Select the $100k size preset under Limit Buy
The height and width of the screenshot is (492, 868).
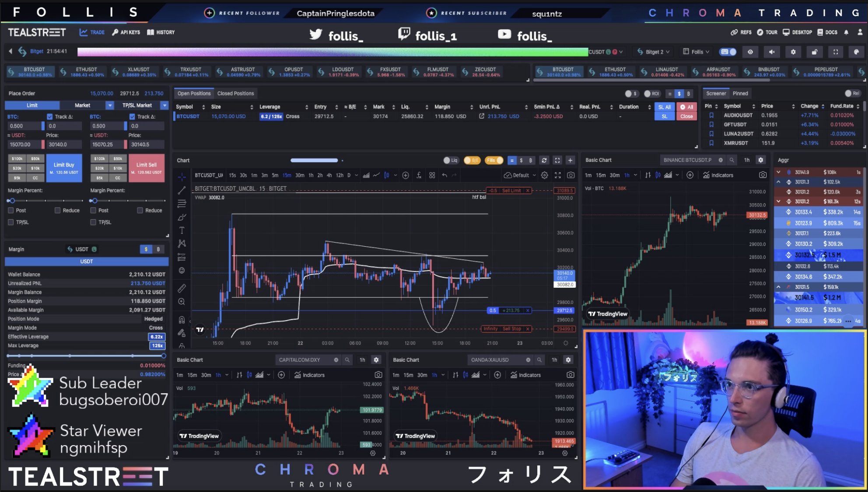(x=17, y=158)
